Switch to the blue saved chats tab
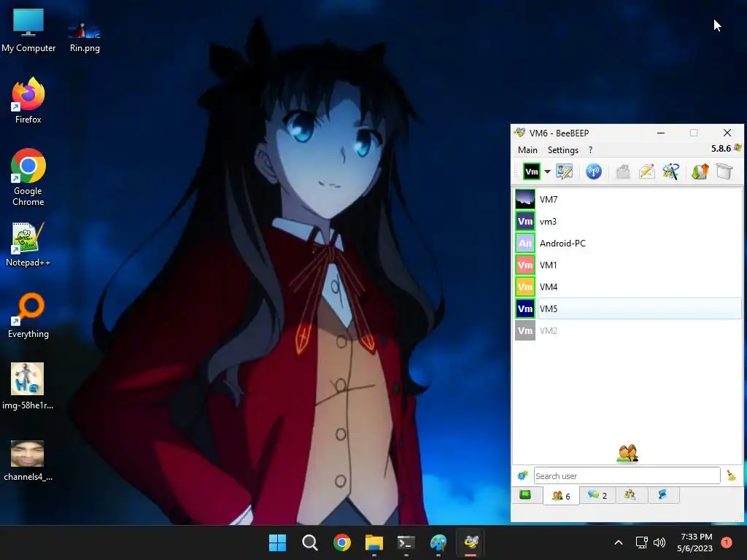Screen dimensions: 747x560 point(662,495)
